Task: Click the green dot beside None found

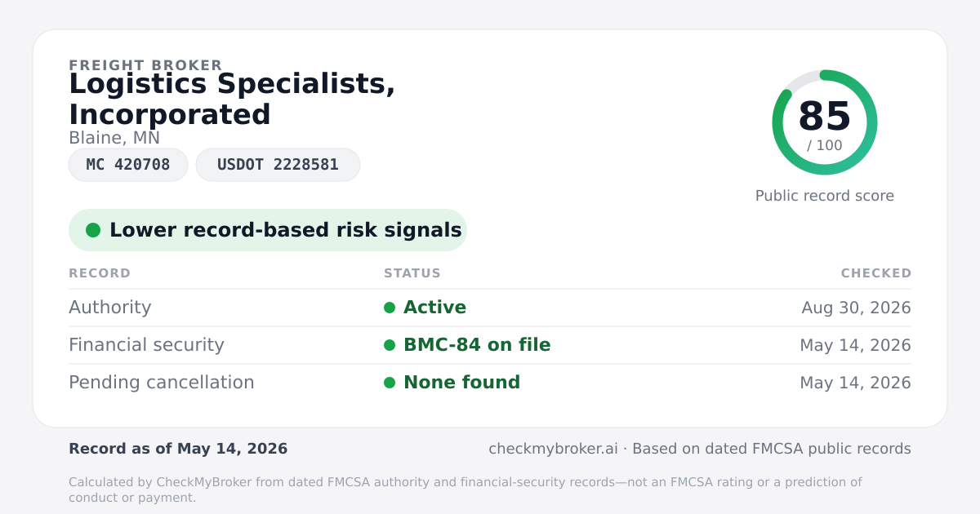Action: coord(390,383)
